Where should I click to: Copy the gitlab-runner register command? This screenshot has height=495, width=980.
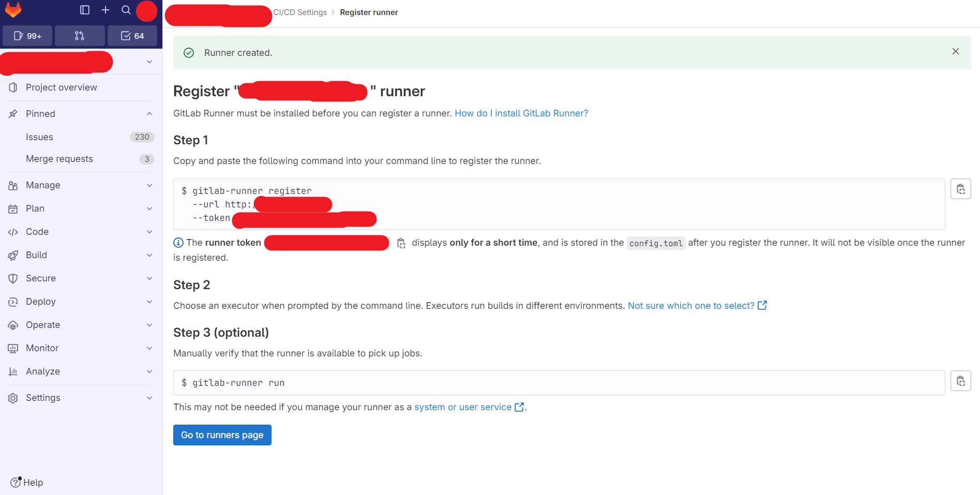(x=960, y=189)
